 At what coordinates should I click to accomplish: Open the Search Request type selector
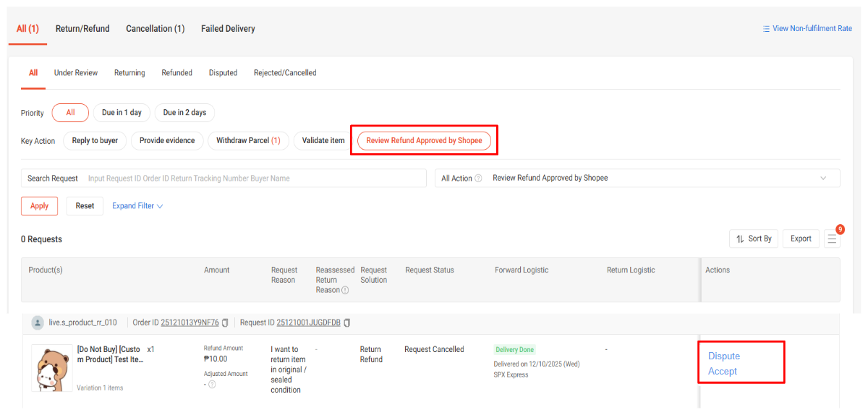click(52, 179)
